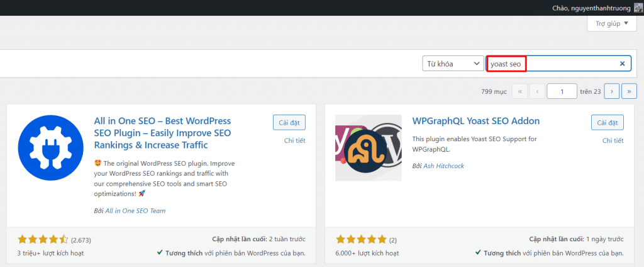Clear the search field with X icon
This screenshot has height=267, width=644.
pyautogui.click(x=622, y=64)
